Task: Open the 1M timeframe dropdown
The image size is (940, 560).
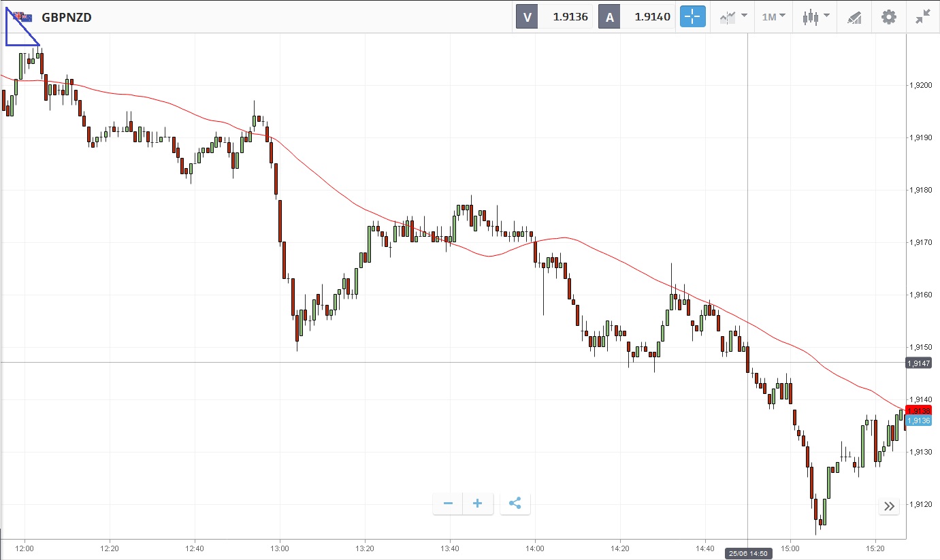Action: pyautogui.click(x=773, y=17)
